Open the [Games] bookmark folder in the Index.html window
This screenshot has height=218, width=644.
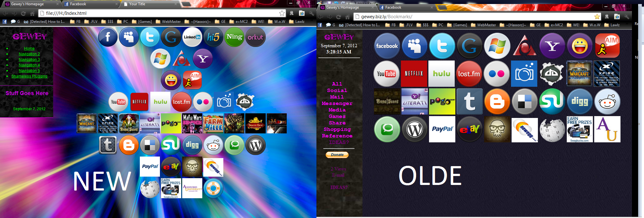[x=142, y=22]
